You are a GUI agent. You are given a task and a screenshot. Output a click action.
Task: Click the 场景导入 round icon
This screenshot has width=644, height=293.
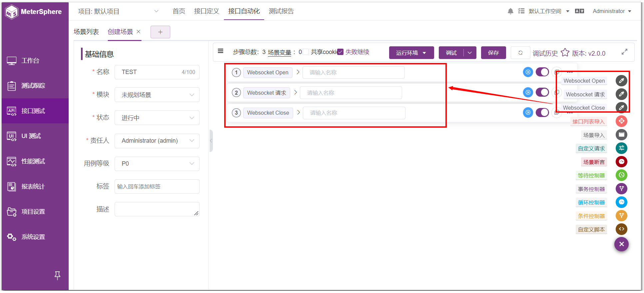click(621, 135)
